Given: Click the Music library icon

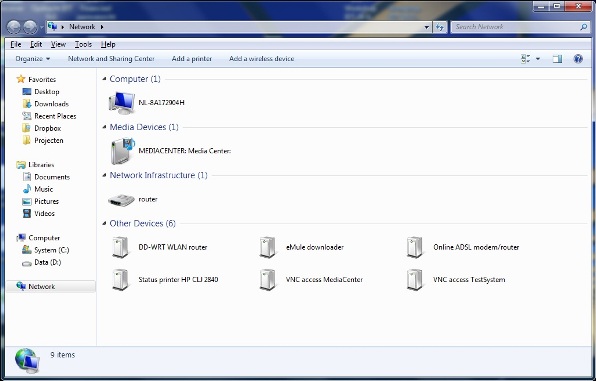Looking at the screenshot, I should 27,189.
